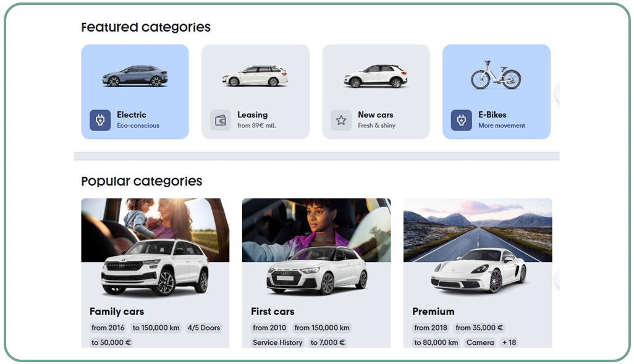The height and width of the screenshot is (364, 634).
Task: Show next featured categories with carousel arrow
Action: pyautogui.click(x=557, y=92)
